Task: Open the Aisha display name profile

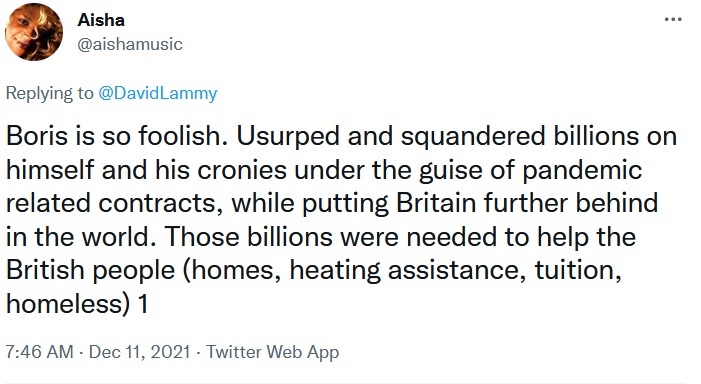Action: pos(101,20)
